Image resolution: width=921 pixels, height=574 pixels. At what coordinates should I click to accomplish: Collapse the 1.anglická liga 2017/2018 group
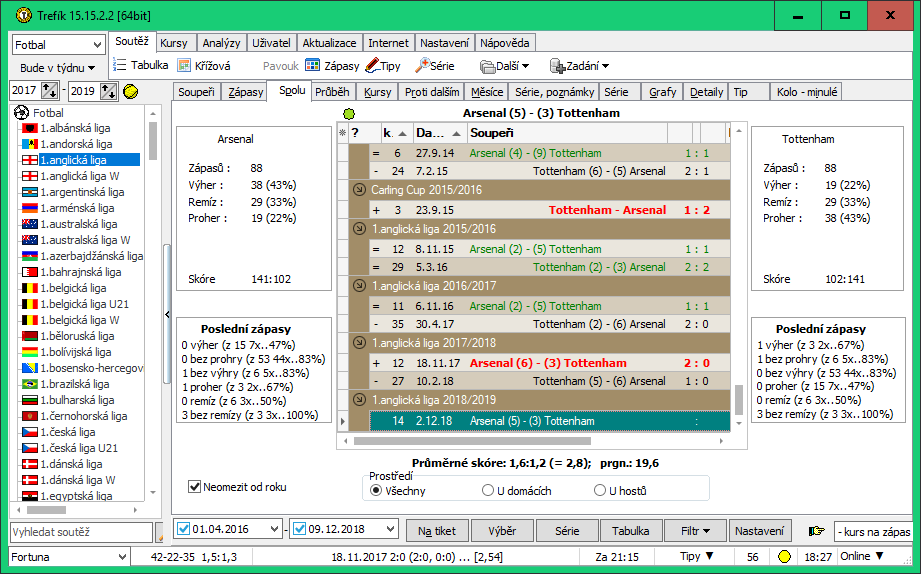tap(359, 343)
